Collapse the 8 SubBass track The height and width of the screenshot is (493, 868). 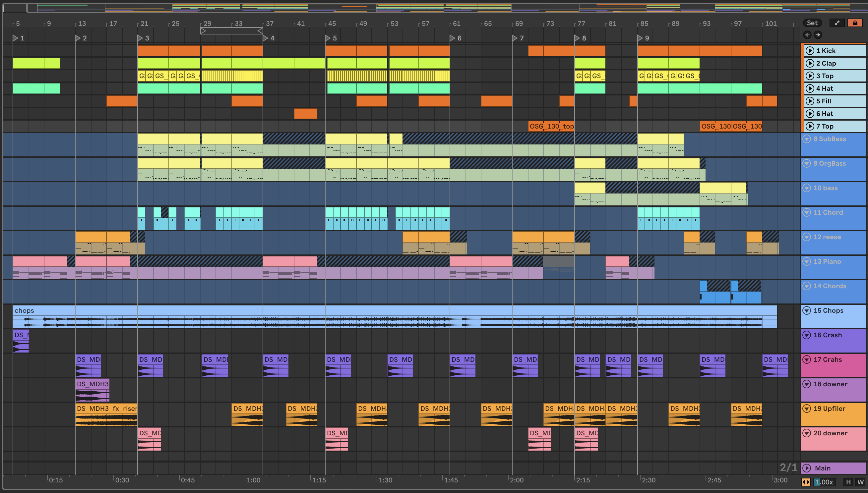pos(807,139)
